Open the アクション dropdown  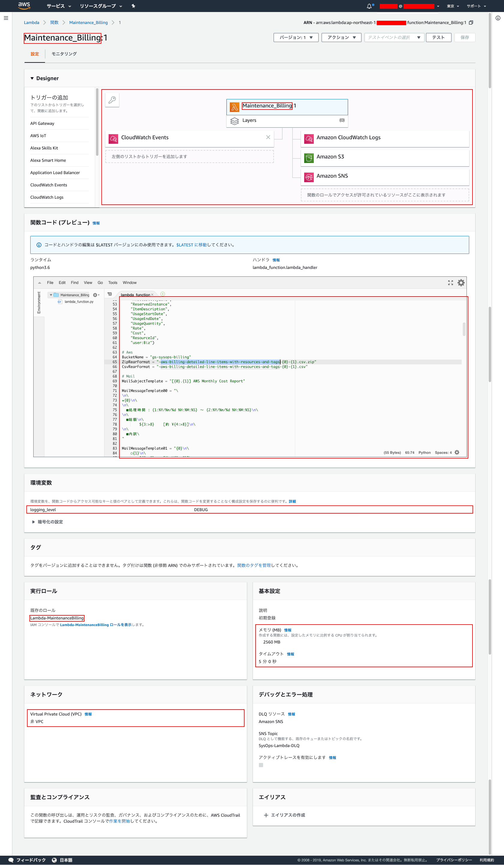[341, 38]
